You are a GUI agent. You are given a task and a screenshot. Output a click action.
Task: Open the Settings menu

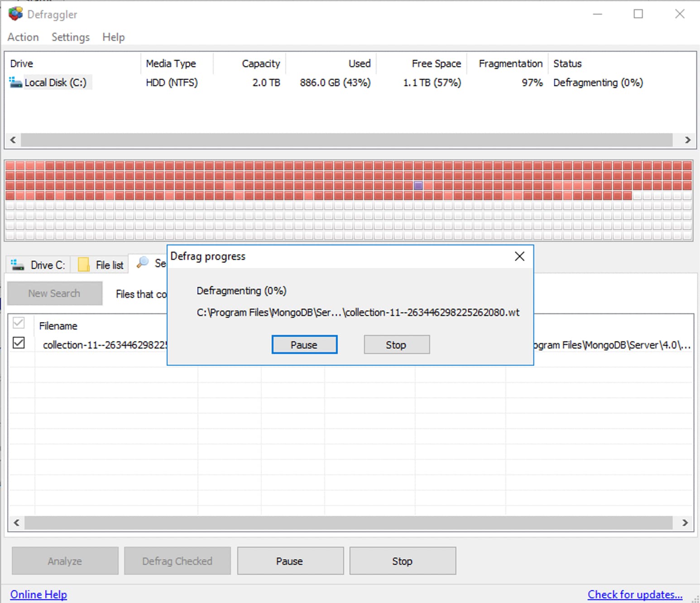point(71,37)
